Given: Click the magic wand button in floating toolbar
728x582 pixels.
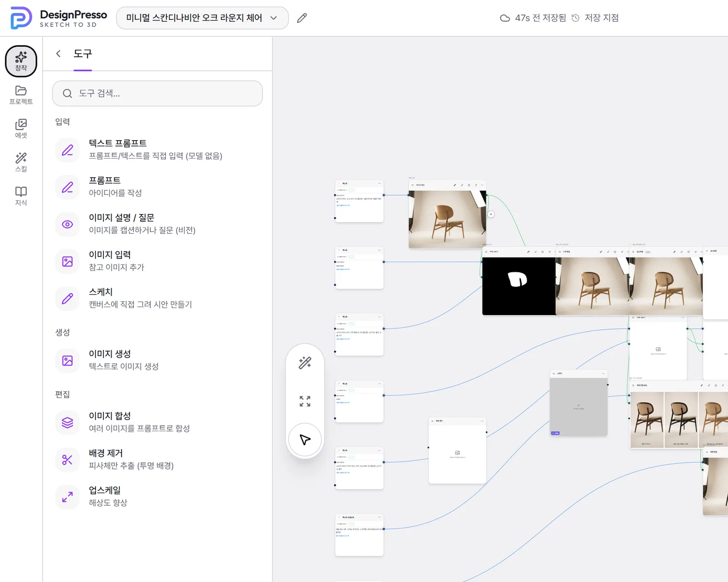Looking at the screenshot, I should (305, 363).
